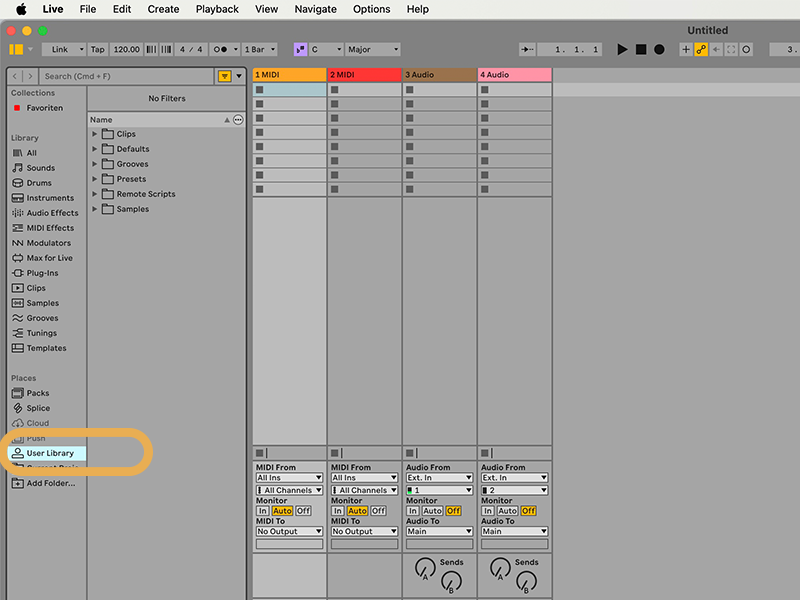The height and width of the screenshot is (600, 800).
Task: Set 4 Audio track monitor to Off
Action: click(528, 511)
